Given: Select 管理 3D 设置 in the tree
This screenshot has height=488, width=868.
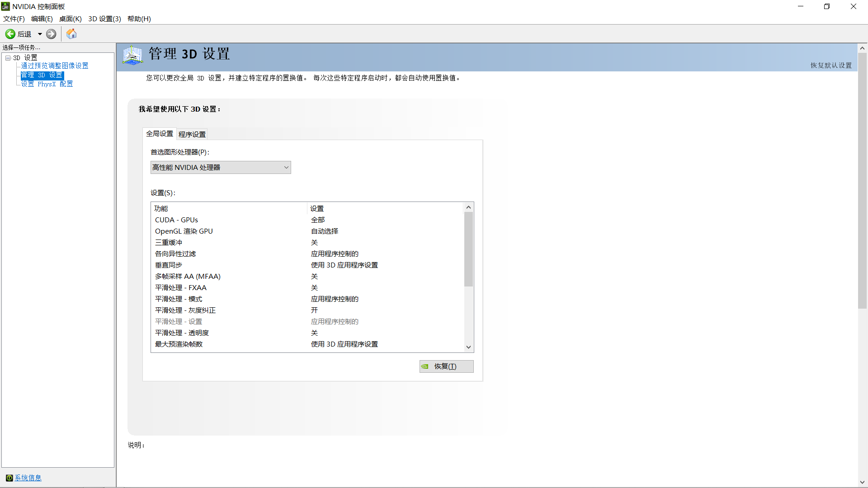Looking at the screenshot, I should coord(42,75).
